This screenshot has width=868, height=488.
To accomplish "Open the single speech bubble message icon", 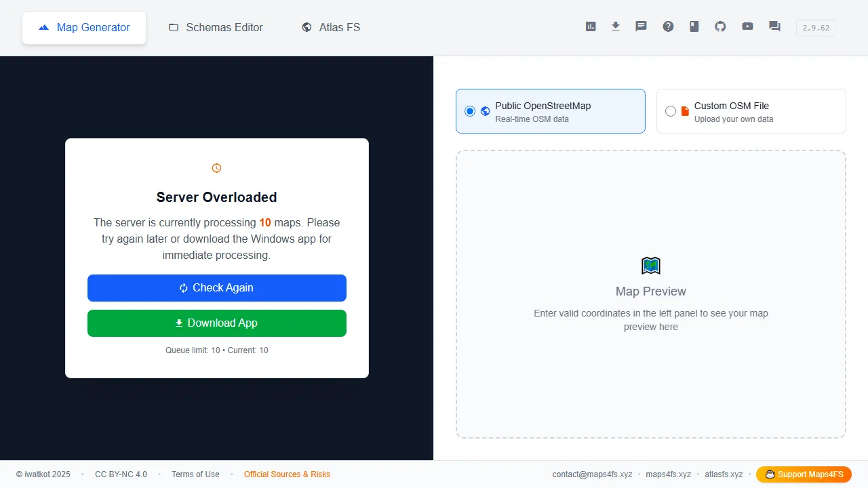I will coord(641,26).
